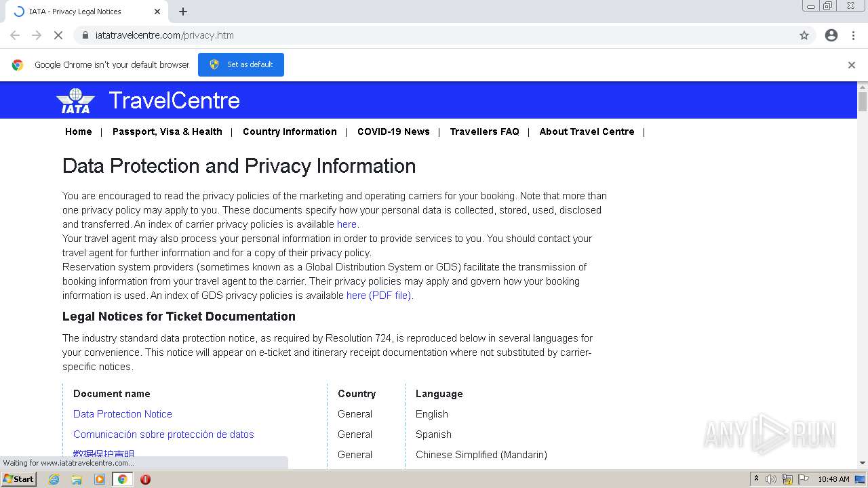Click the 'Document name' column header

tap(112, 394)
